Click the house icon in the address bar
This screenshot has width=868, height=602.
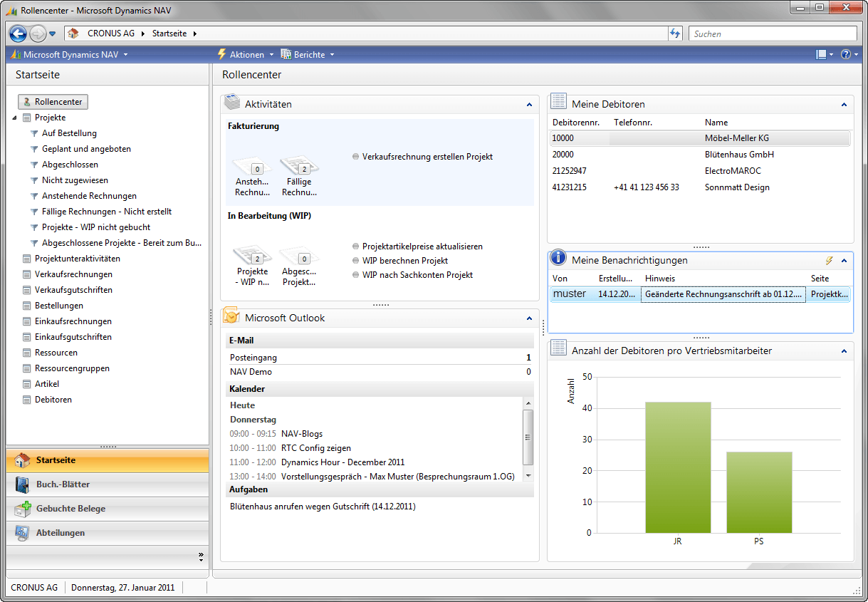[x=73, y=33]
